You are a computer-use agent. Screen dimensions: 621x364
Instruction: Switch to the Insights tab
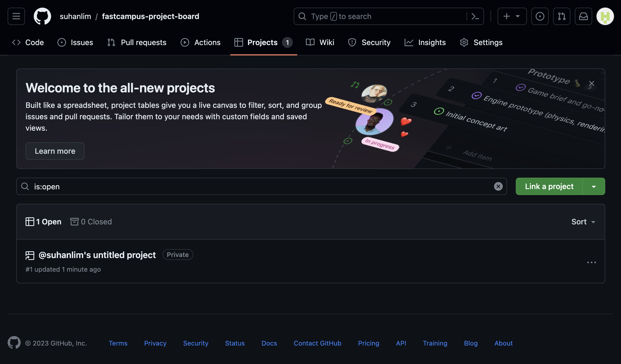click(425, 42)
